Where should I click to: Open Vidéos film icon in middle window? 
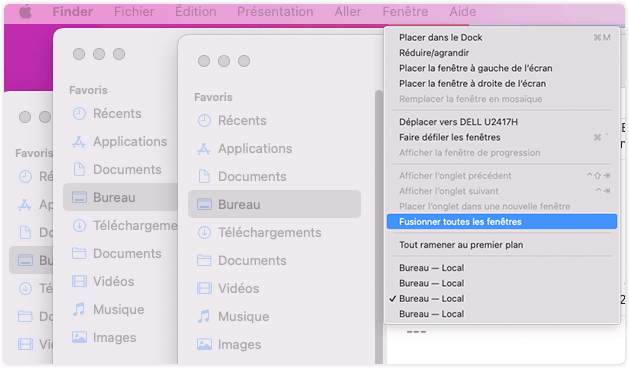coord(79,281)
